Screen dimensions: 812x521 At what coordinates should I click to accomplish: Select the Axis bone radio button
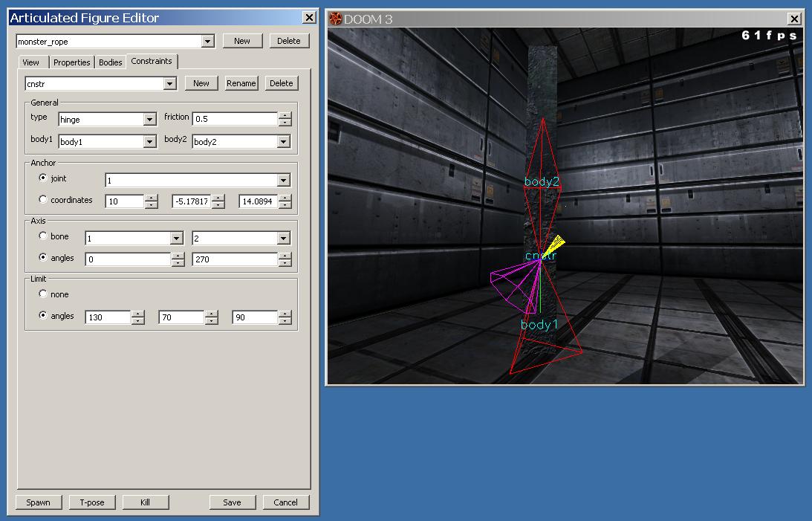(x=43, y=236)
